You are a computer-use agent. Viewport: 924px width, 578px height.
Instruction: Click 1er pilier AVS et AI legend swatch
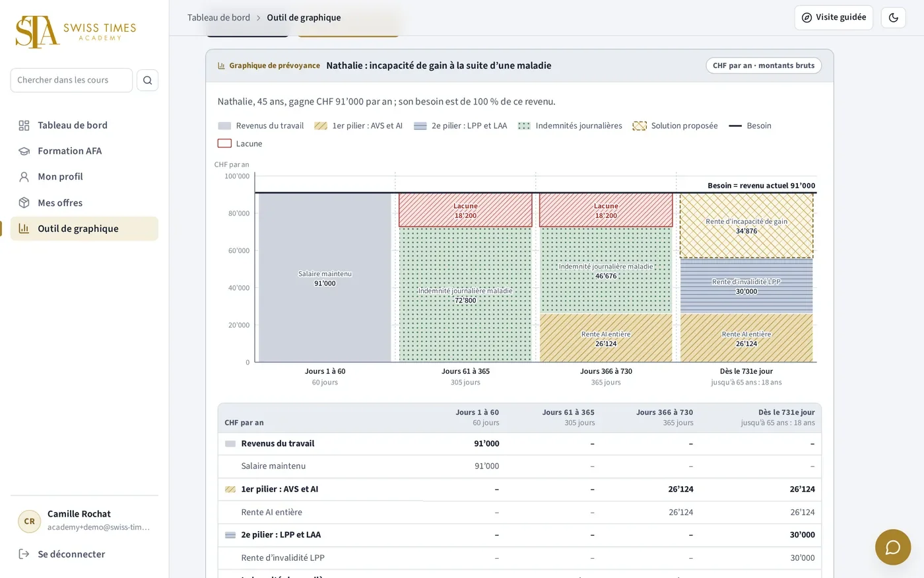coord(321,126)
